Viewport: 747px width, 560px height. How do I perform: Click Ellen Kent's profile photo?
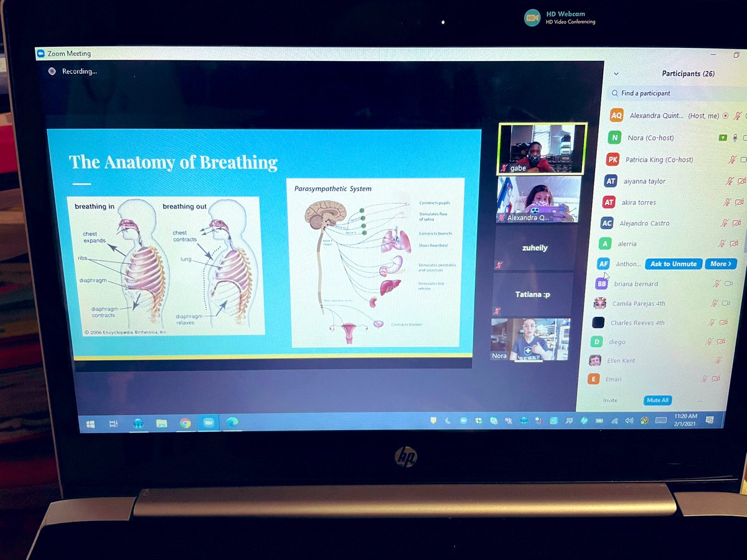(x=595, y=360)
